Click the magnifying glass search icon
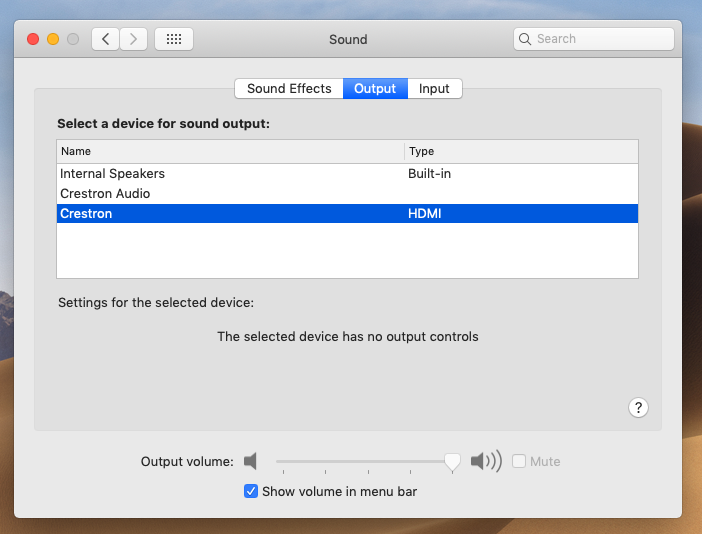Viewport: 702px width, 534px height. [526, 39]
